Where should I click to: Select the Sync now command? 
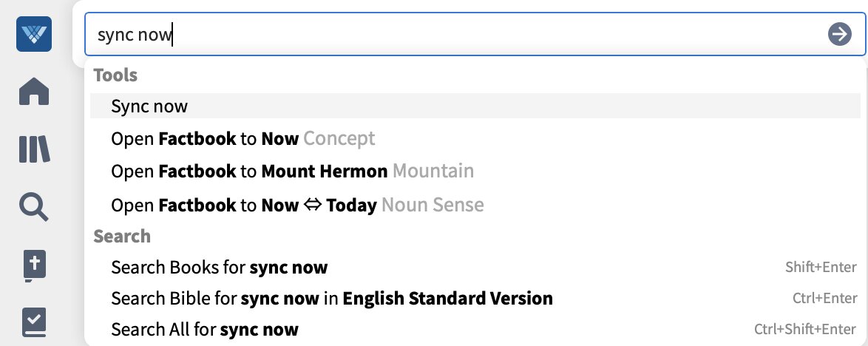pos(475,106)
